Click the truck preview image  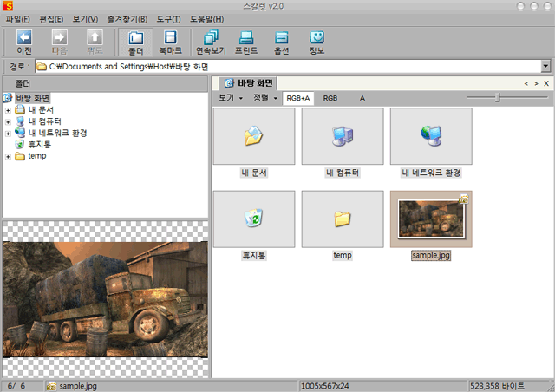click(105, 299)
